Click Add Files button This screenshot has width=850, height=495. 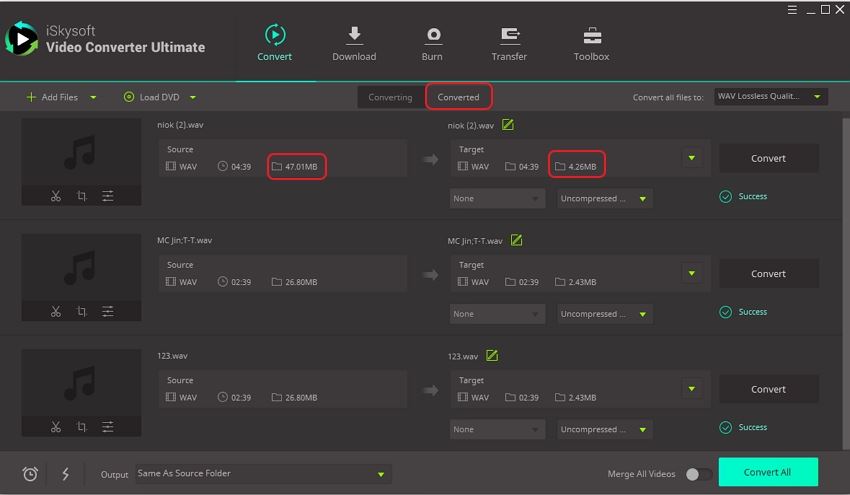[x=53, y=97]
